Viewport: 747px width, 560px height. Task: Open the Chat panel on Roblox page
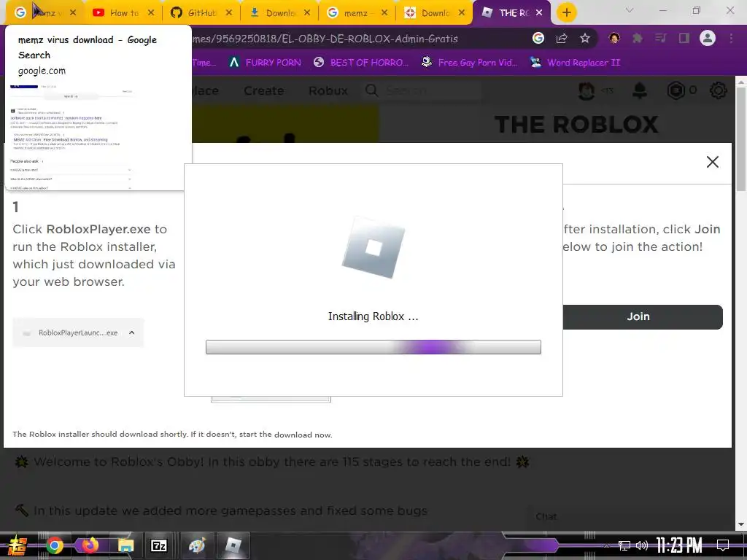546,516
